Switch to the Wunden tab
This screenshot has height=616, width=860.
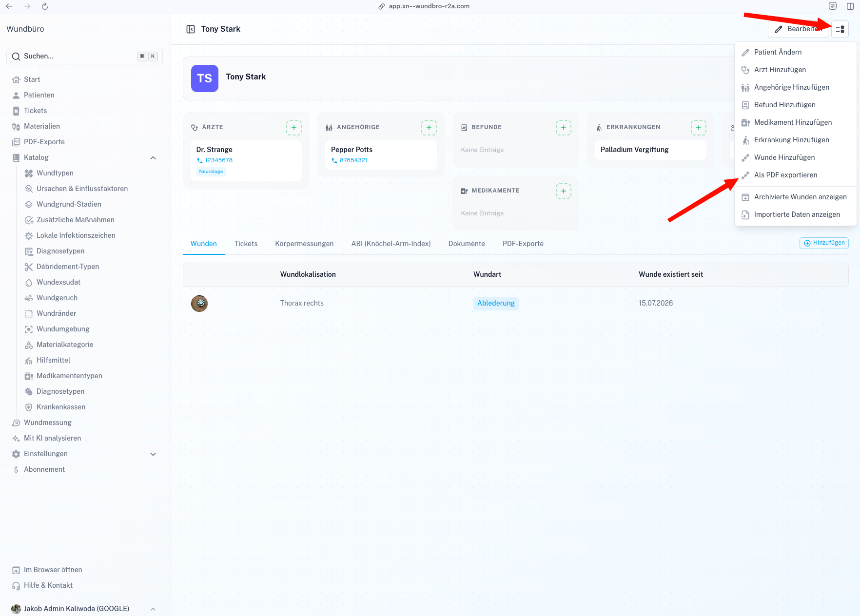pyautogui.click(x=204, y=244)
